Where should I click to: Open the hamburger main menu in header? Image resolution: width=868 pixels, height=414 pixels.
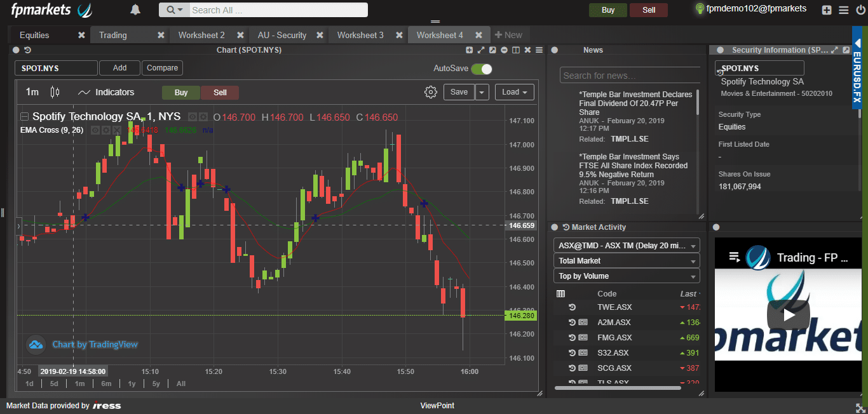[x=843, y=10]
